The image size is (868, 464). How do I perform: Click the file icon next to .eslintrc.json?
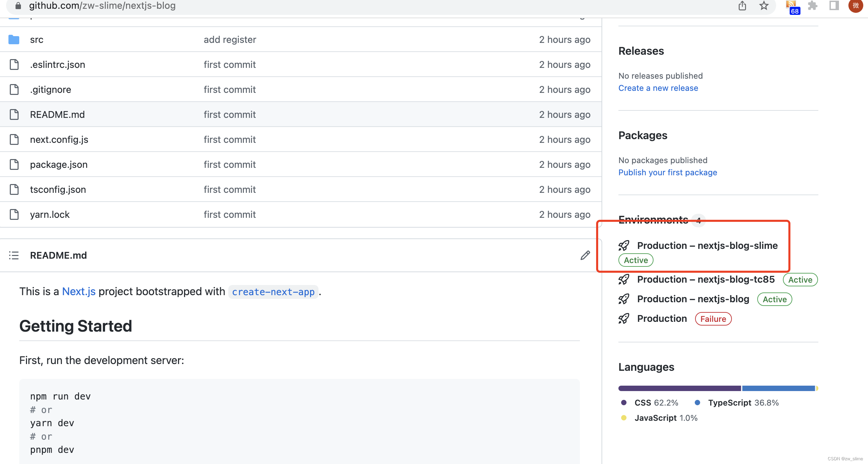pyautogui.click(x=14, y=65)
